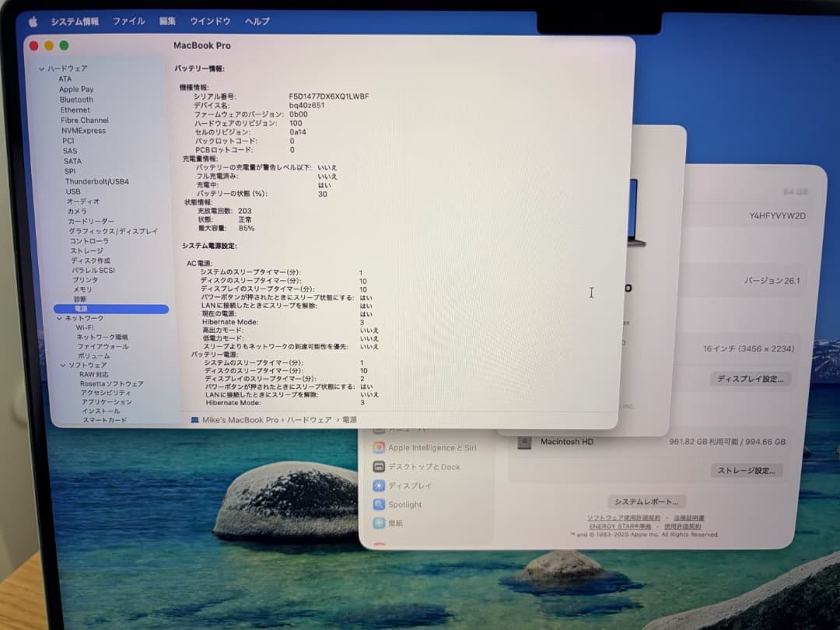Screen dimensions: 840x630
Task: Collapse the ソフトウェア tree section
Action: click(63, 366)
